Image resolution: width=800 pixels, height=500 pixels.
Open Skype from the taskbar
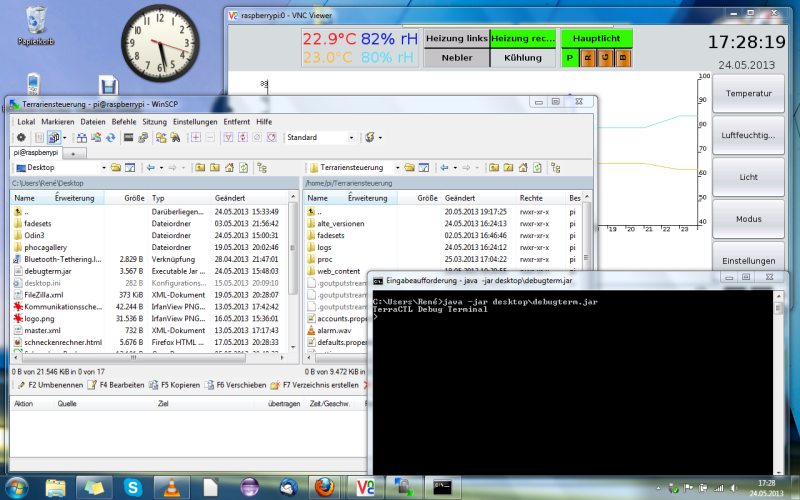pos(133,487)
